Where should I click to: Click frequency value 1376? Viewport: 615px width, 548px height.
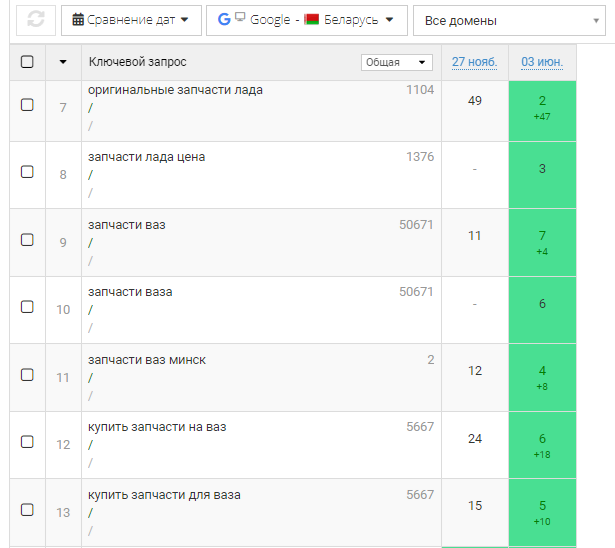click(420, 157)
